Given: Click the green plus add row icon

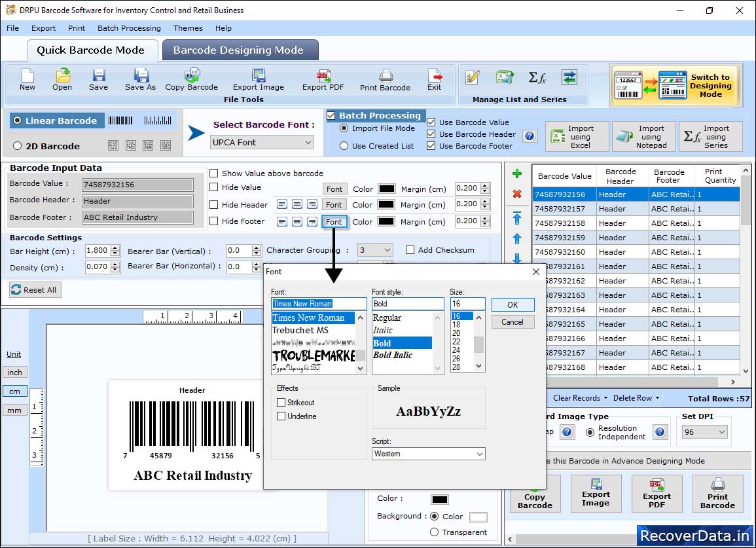Looking at the screenshot, I should tap(517, 174).
